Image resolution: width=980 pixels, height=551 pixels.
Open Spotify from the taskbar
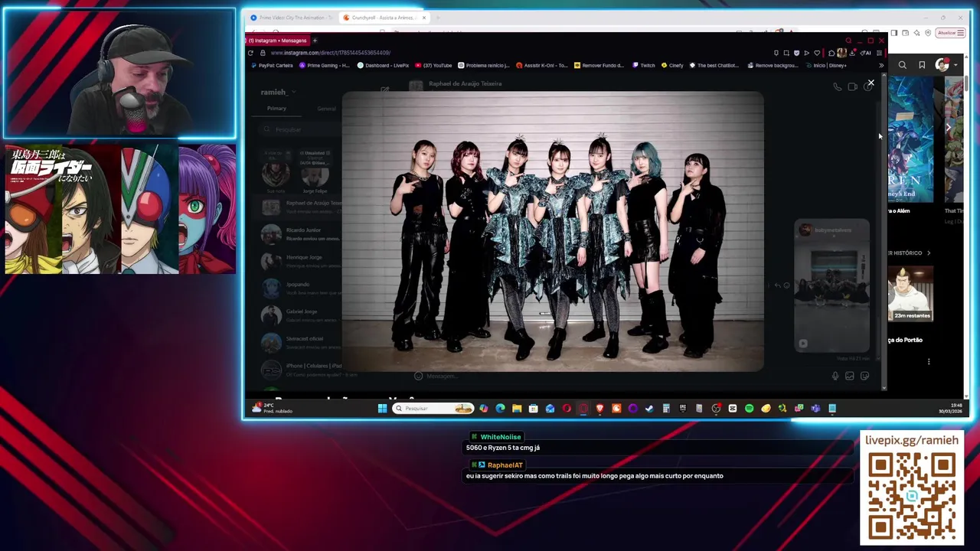[749, 409]
